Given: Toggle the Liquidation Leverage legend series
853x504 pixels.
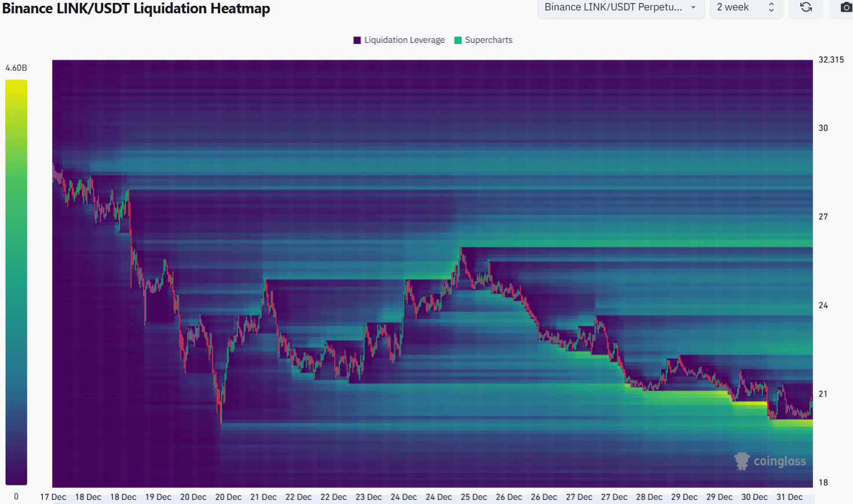Looking at the screenshot, I should point(399,40).
